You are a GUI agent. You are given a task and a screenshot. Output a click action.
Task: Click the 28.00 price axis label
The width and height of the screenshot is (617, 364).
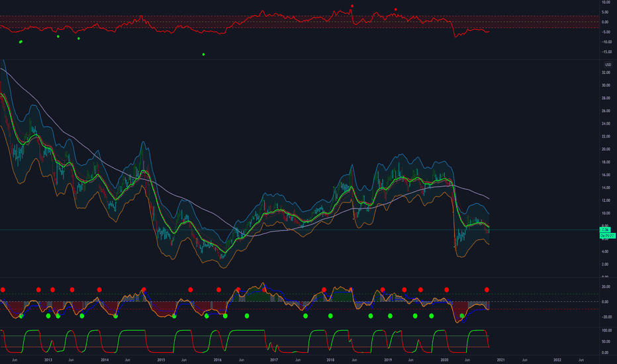click(606, 98)
